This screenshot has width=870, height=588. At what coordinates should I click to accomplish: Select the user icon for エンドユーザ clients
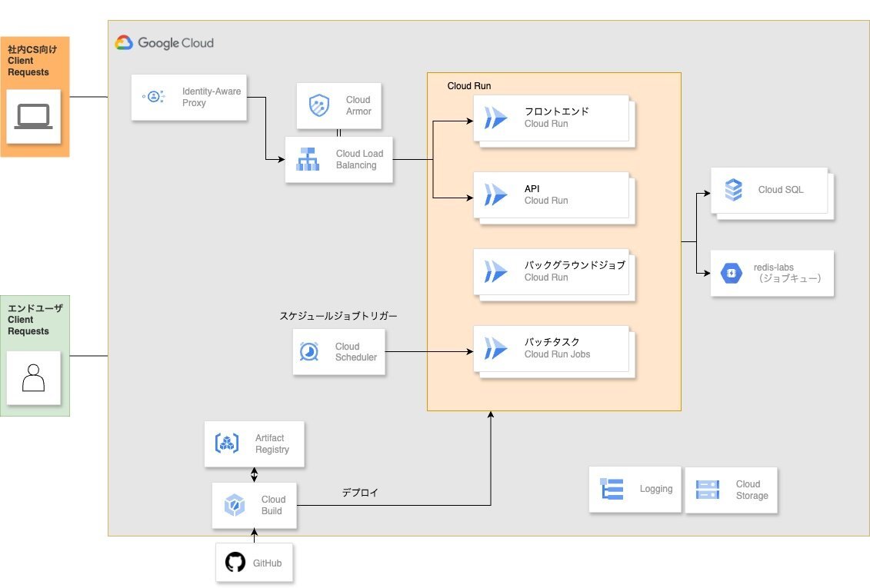pos(33,378)
